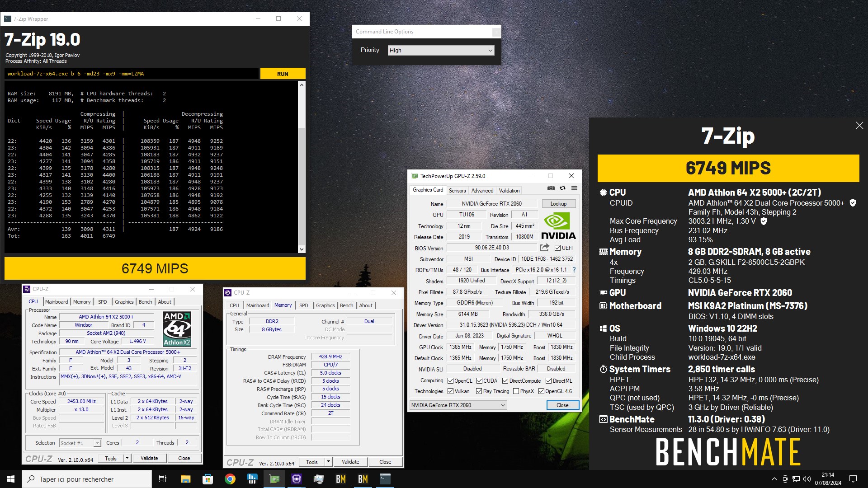Open the Mainboard tab in left CPU-Z window

point(57,302)
